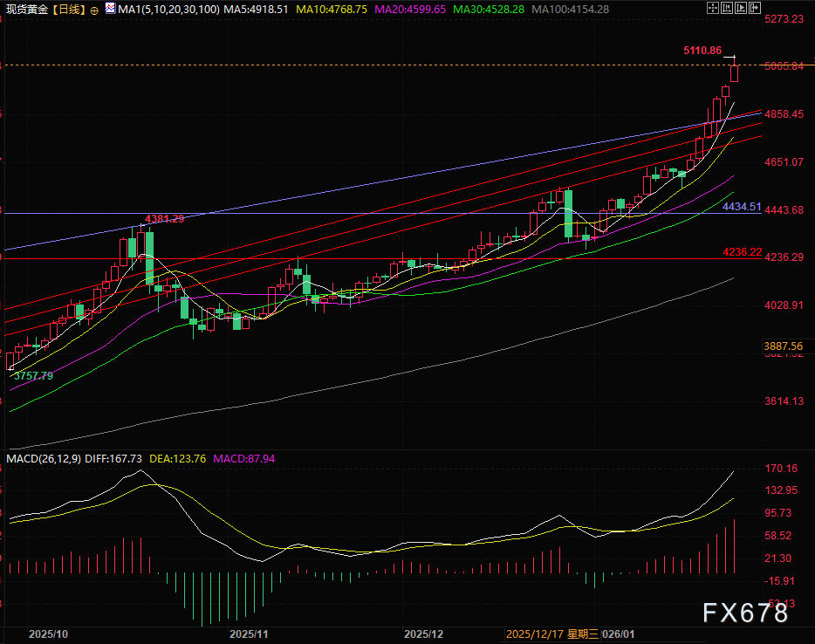Toggle the yellow MA10:4768.75 line label
This screenshot has width=815, height=644.
331,9
